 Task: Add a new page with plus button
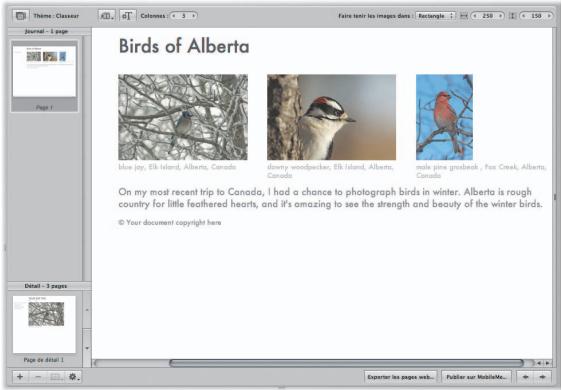click(x=20, y=377)
